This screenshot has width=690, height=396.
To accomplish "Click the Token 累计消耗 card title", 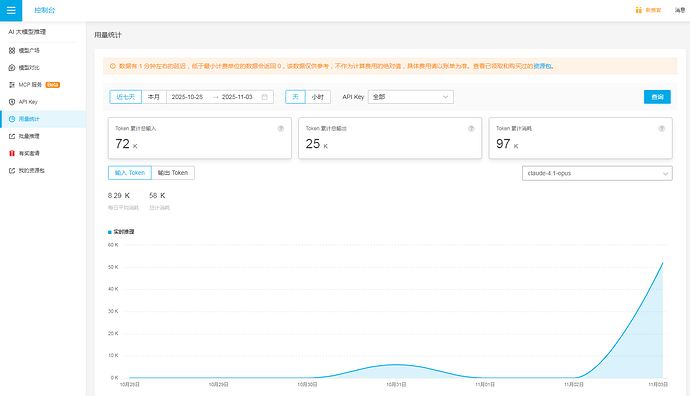I will tap(514, 129).
